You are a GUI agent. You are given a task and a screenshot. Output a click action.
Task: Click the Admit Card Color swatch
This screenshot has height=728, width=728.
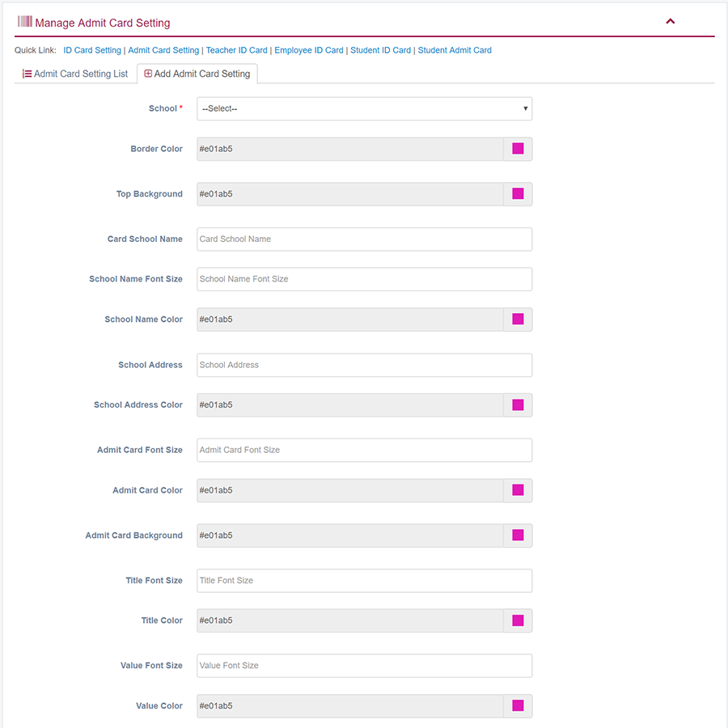coord(518,490)
